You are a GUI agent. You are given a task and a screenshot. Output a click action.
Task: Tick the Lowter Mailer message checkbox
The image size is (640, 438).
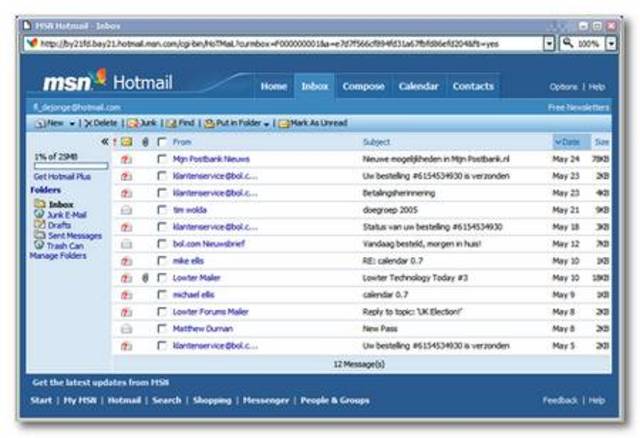162,278
